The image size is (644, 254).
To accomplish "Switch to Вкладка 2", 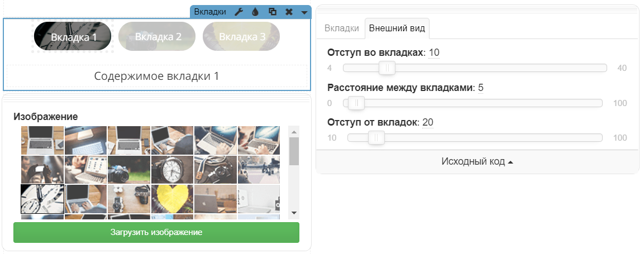I will click(x=158, y=37).
